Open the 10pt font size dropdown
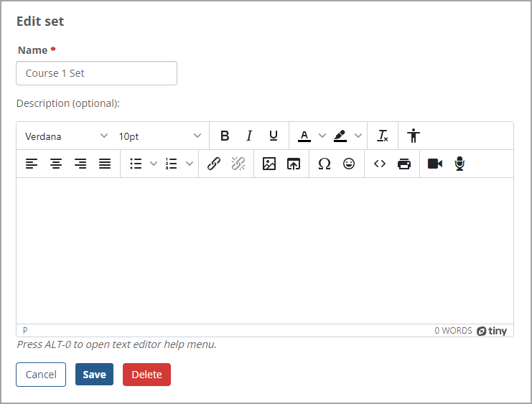Viewport: 532px width, 404px height. [160, 136]
